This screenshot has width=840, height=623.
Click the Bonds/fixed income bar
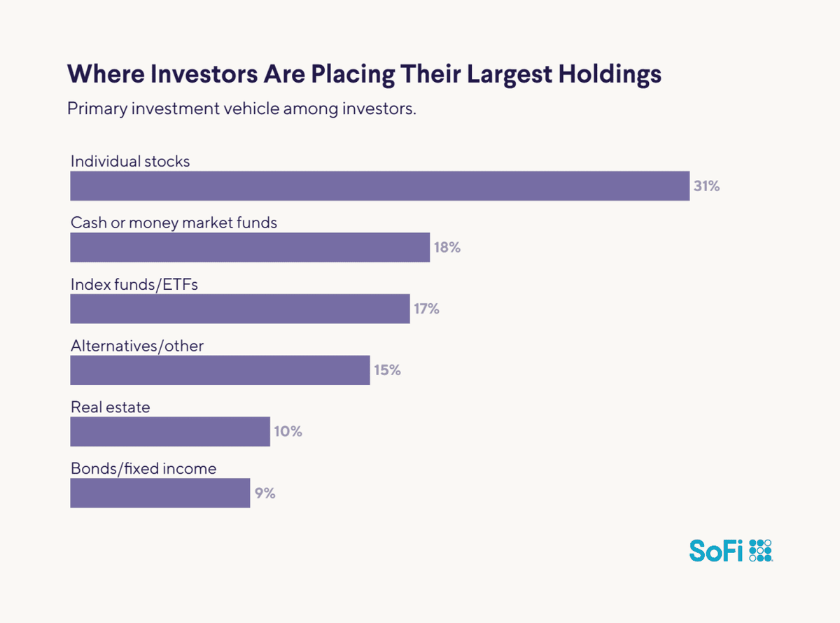click(160, 493)
